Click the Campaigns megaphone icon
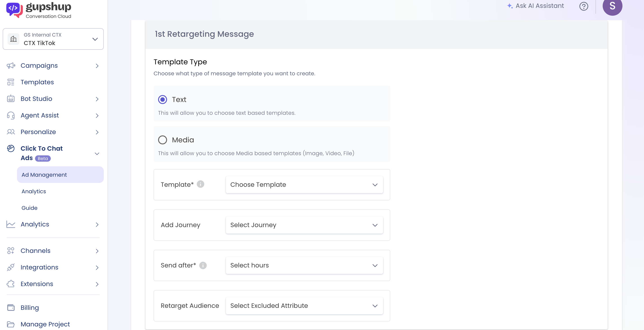 [x=11, y=65]
